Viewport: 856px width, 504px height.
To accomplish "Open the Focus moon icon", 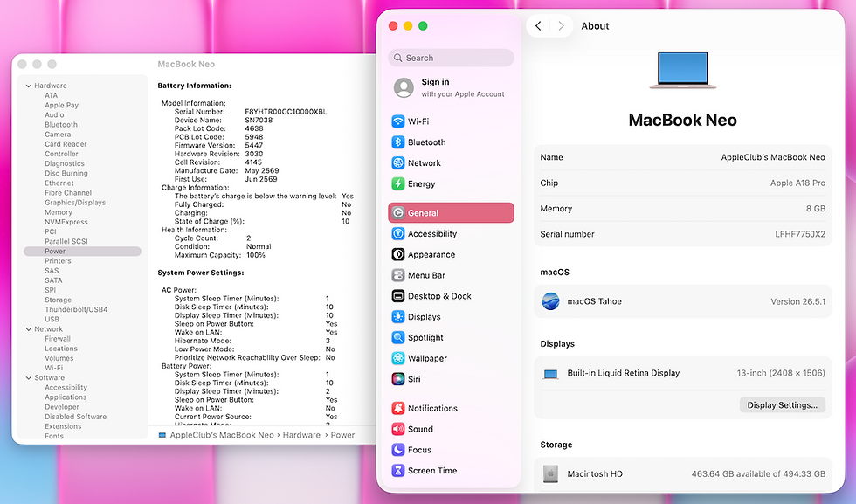I will point(398,449).
